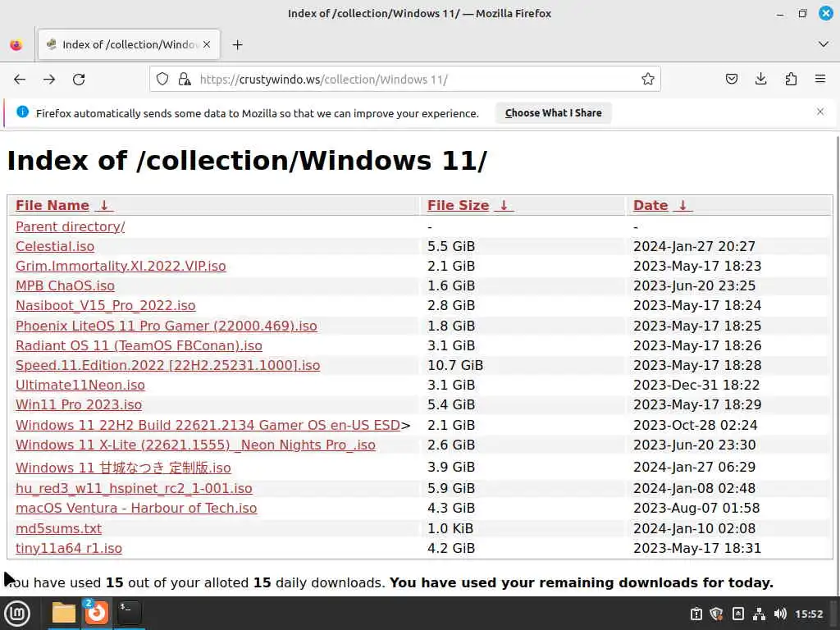The width and height of the screenshot is (840, 630).
Task: Select the Index of /collection tab
Action: 129,44
